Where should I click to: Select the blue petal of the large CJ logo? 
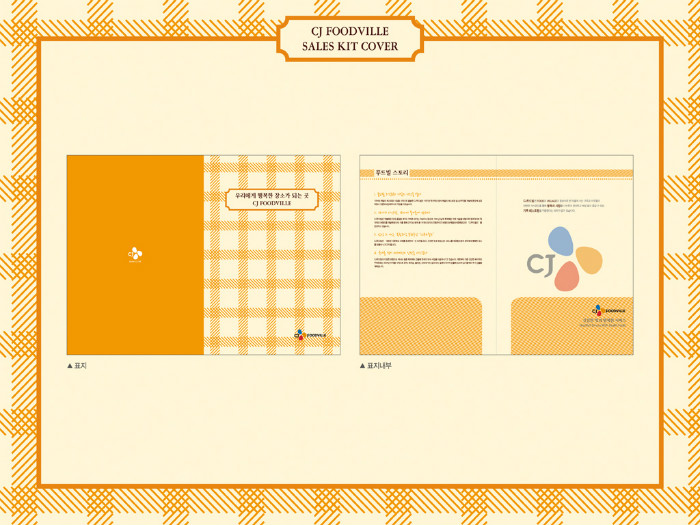561,241
